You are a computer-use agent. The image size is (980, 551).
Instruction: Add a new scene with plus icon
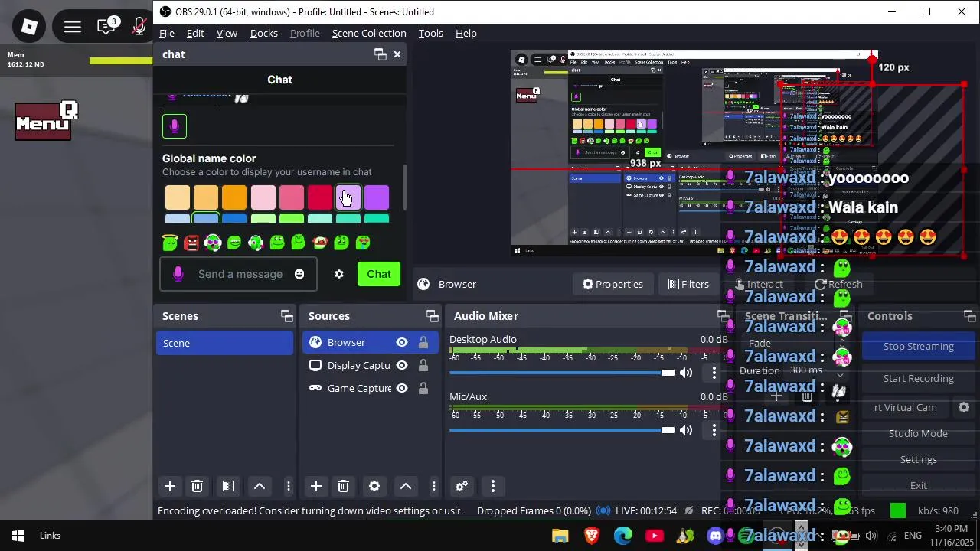coord(170,486)
